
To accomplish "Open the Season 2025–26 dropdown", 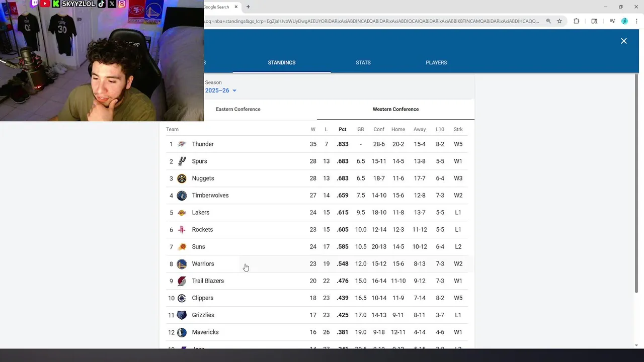I will click(x=220, y=90).
